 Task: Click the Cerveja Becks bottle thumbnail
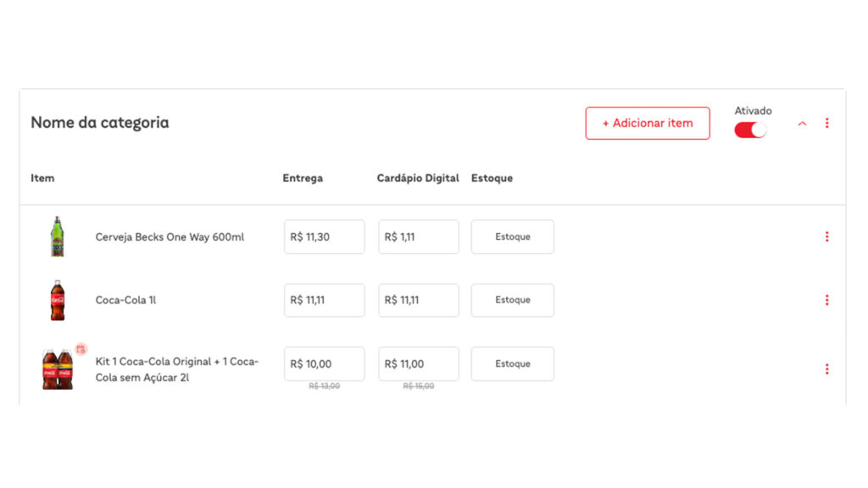(x=58, y=236)
